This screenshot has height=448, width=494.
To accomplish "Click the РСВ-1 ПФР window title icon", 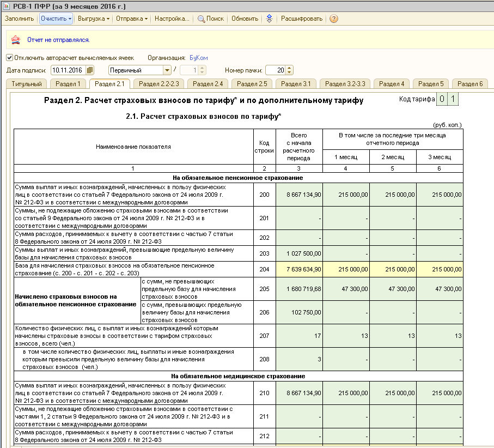I will coord(7,5).
